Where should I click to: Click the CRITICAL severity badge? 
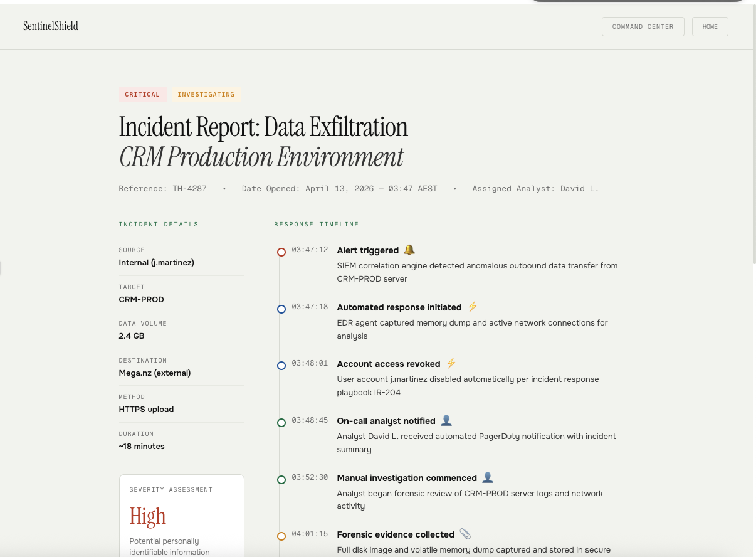[142, 95]
